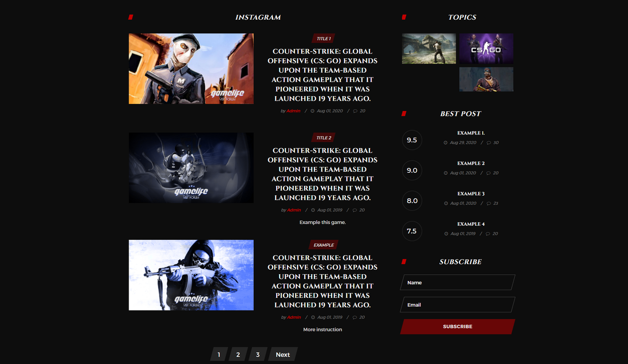The image size is (628, 364).
Task: Click Admin author link dated Aug 01, 2020
Action: tap(293, 111)
